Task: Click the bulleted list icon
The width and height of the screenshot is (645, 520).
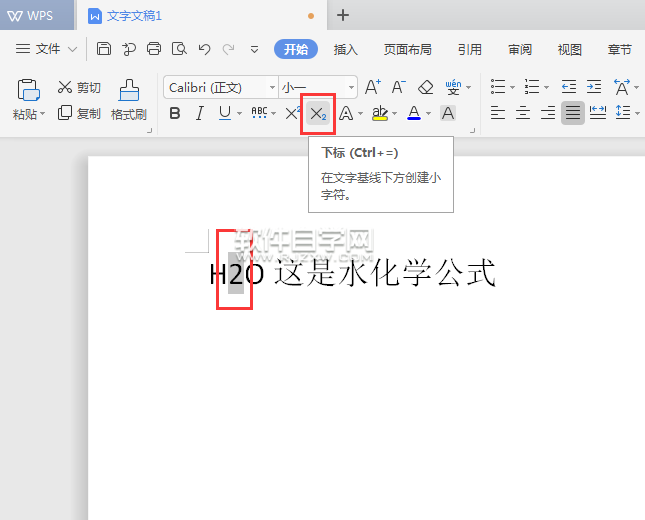Action: coord(498,87)
